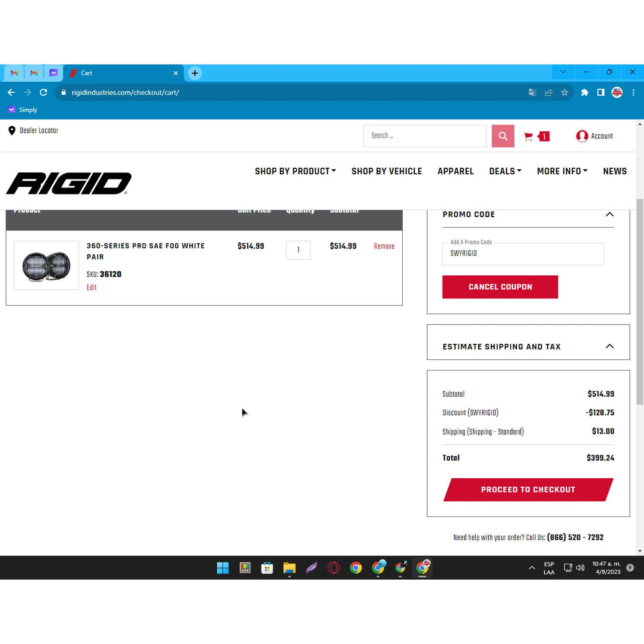Reload the cart page
644x644 pixels.
pyautogui.click(x=43, y=92)
